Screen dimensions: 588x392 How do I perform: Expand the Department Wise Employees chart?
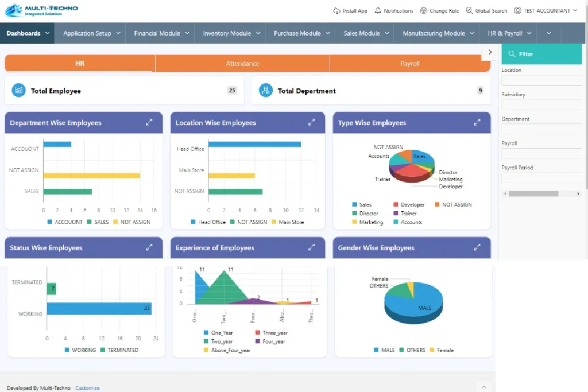149,122
